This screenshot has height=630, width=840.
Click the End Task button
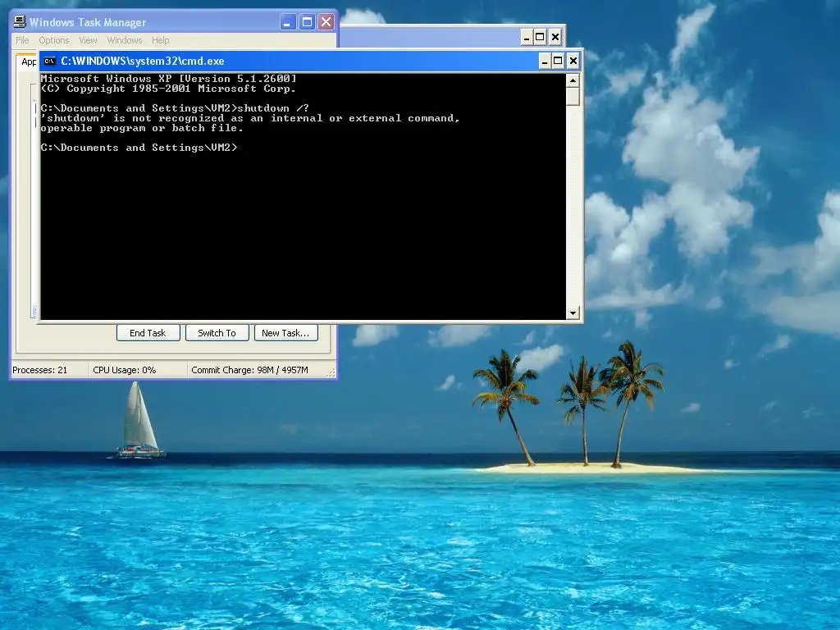coord(148,333)
